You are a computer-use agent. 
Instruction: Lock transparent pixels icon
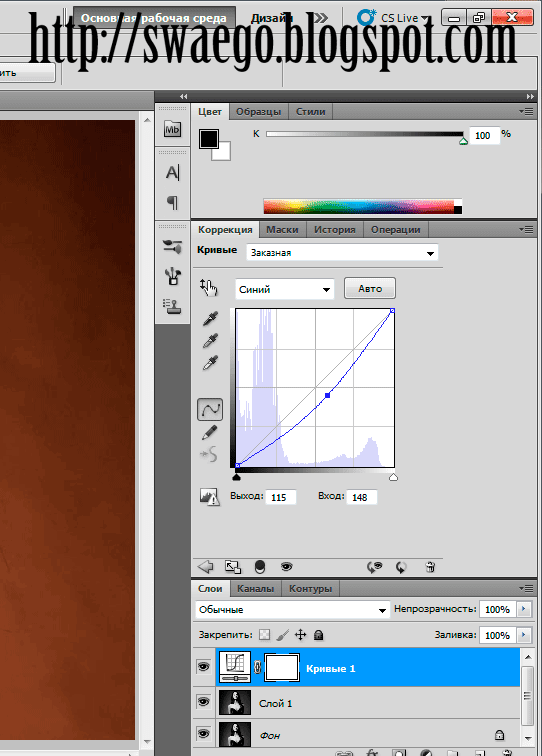tap(264, 634)
